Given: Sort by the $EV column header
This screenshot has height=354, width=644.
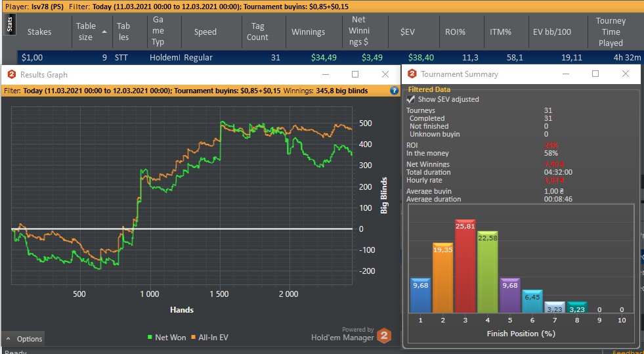Looking at the screenshot, I should pyautogui.click(x=408, y=32).
